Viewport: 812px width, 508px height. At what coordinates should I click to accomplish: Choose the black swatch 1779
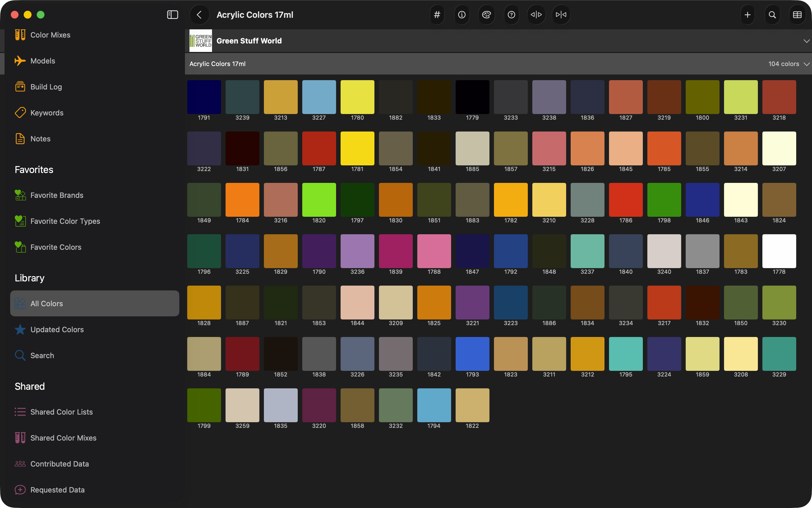(473, 97)
